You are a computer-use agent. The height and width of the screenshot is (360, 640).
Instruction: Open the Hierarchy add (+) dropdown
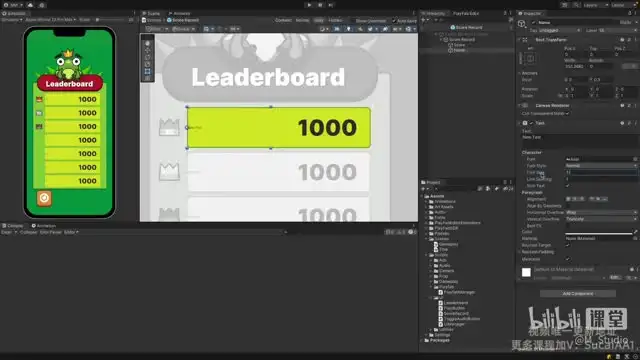pos(425,20)
